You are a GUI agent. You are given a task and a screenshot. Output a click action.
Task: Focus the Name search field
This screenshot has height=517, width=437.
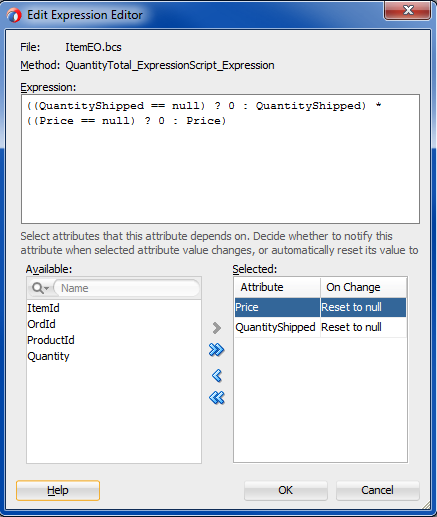pos(127,288)
